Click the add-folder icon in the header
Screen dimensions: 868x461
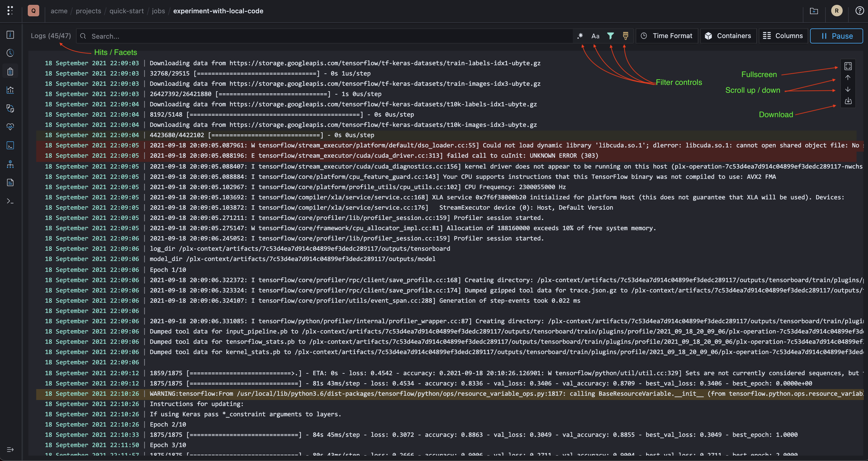tap(814, 11)
